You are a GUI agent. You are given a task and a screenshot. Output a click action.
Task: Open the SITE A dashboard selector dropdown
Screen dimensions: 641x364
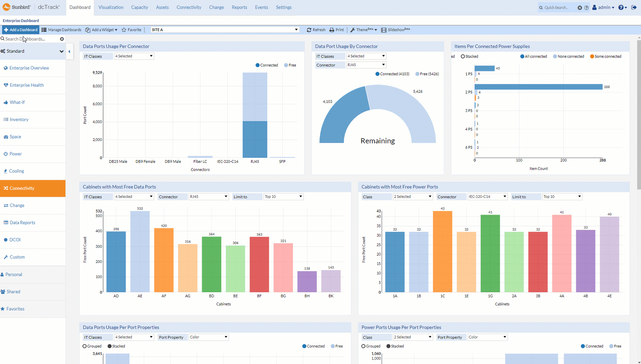click(x=296, y=30)
